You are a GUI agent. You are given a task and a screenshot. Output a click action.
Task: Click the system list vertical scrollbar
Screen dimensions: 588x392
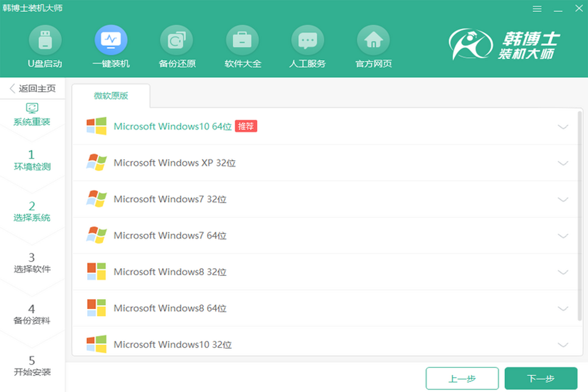click(580, 216)
